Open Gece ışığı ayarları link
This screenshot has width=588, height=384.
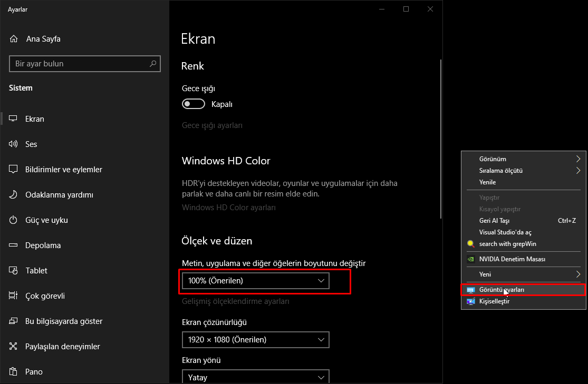point(212,125)
